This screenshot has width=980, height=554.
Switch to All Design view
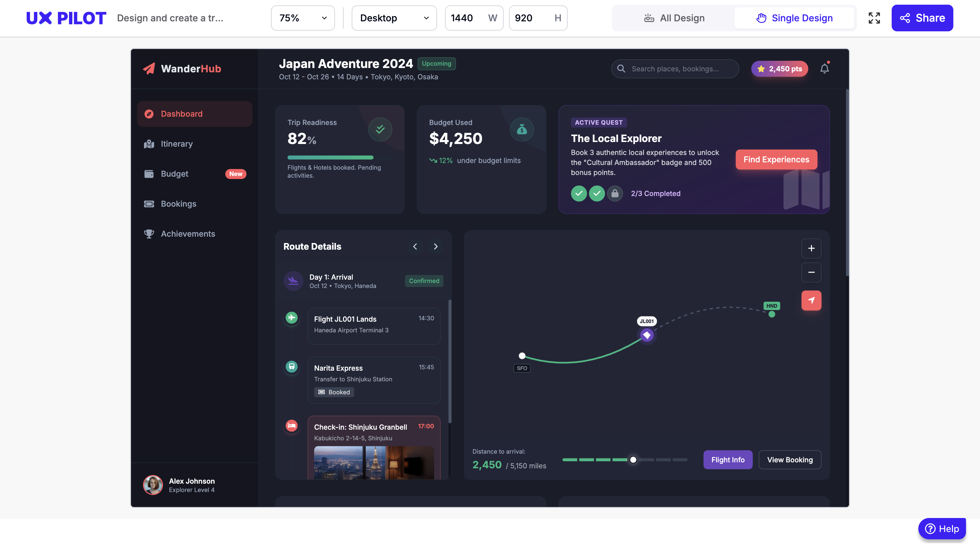coord(674,18)
